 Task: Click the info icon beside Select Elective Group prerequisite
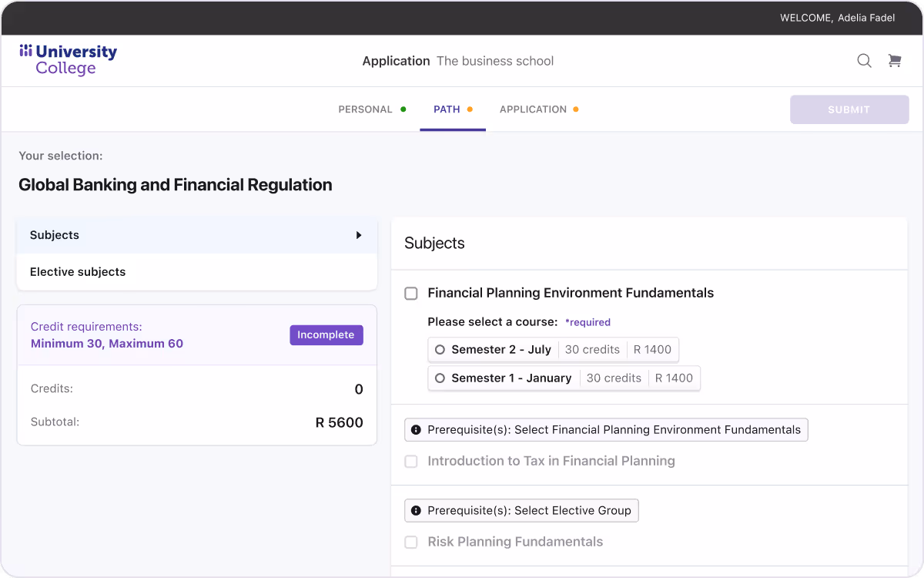pos(417,510)
